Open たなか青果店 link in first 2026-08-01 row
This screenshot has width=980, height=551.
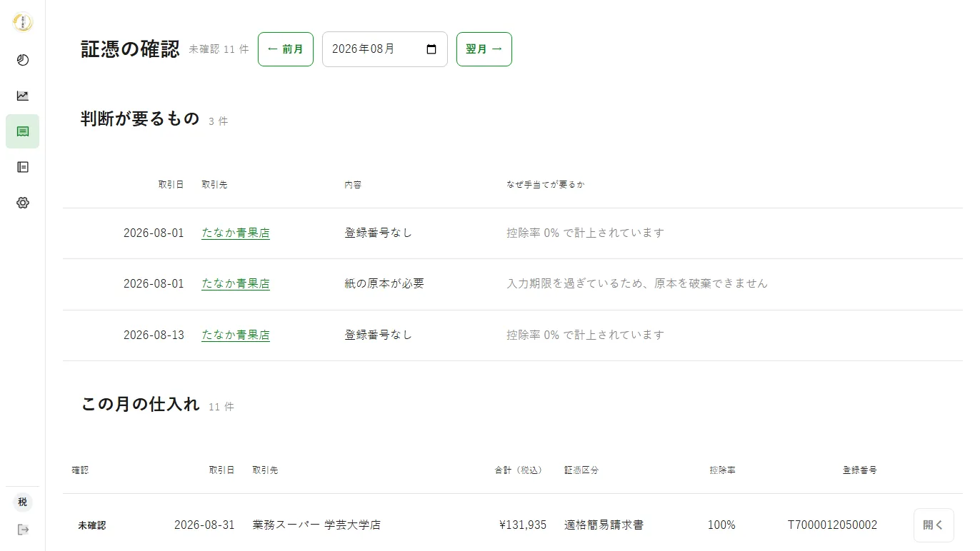(x=236, y=233)
